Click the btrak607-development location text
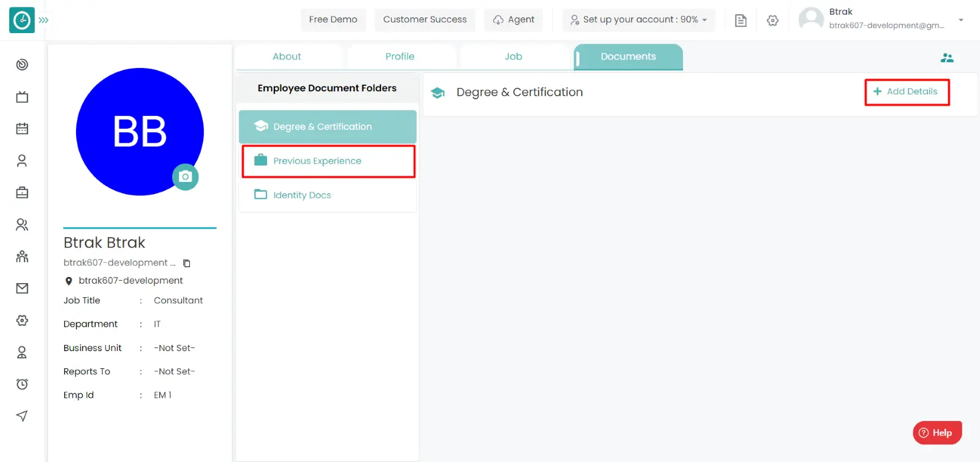 point(130,281)
